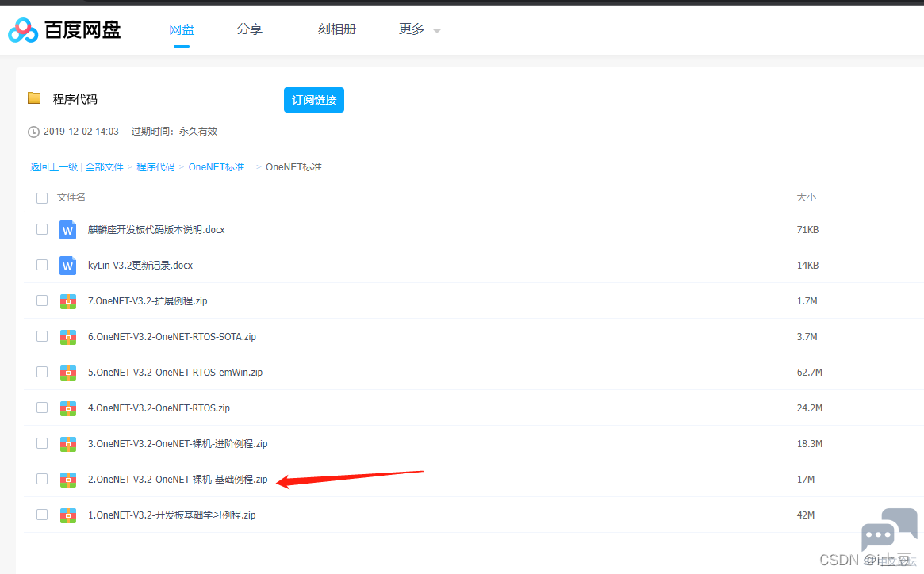Screen dimensions: 924x574
Task: Toggle the select-all checkbox beside 文件名
Action: [42, 198]
